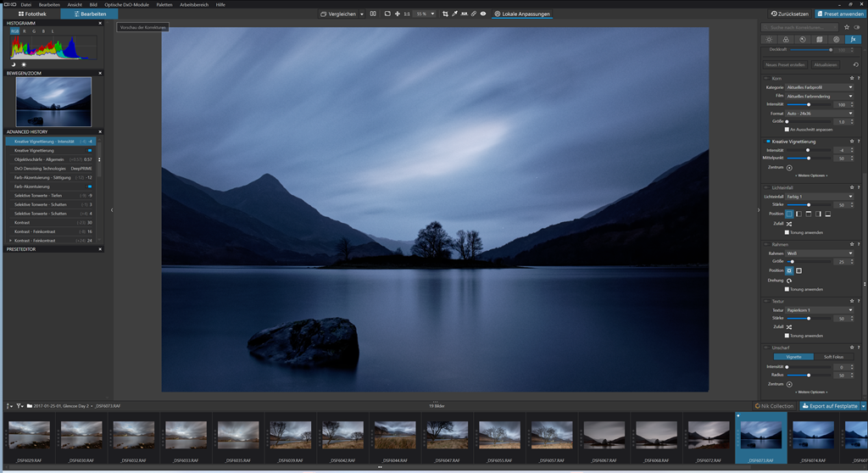Check Tonung anwenden under Lichteinfall
This screenshot has width=868, height=473.
coord(787,232)
